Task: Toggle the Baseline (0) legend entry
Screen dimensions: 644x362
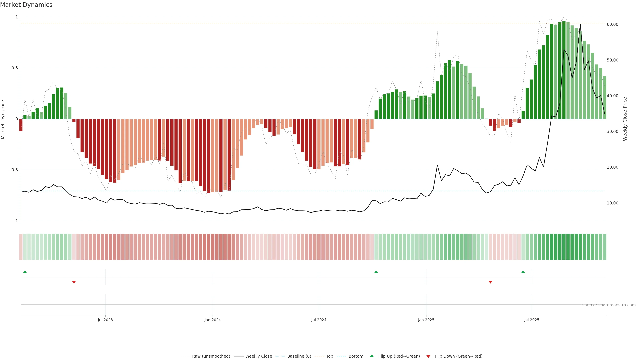Action: tap(299, 356)
